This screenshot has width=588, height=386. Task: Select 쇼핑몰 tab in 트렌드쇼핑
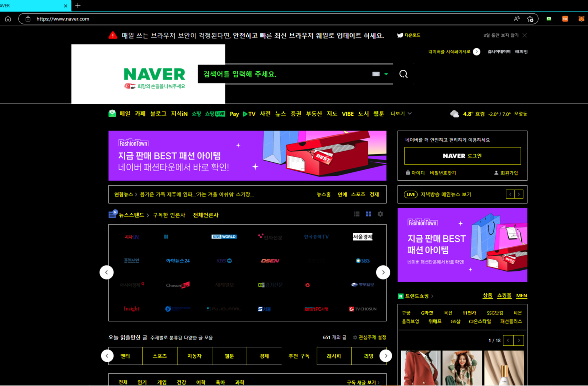click(x=504, y=296)
